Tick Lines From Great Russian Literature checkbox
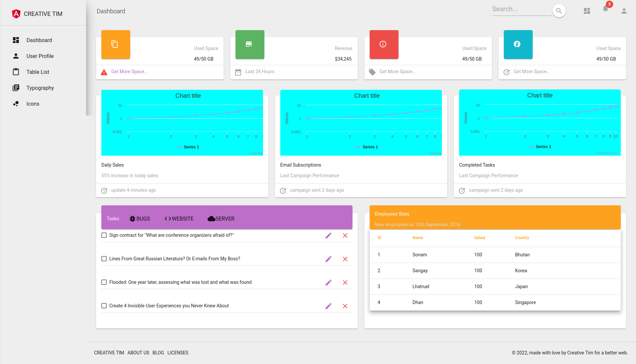The width and height of the screenshot is (636, 364). tap(104, 259)
